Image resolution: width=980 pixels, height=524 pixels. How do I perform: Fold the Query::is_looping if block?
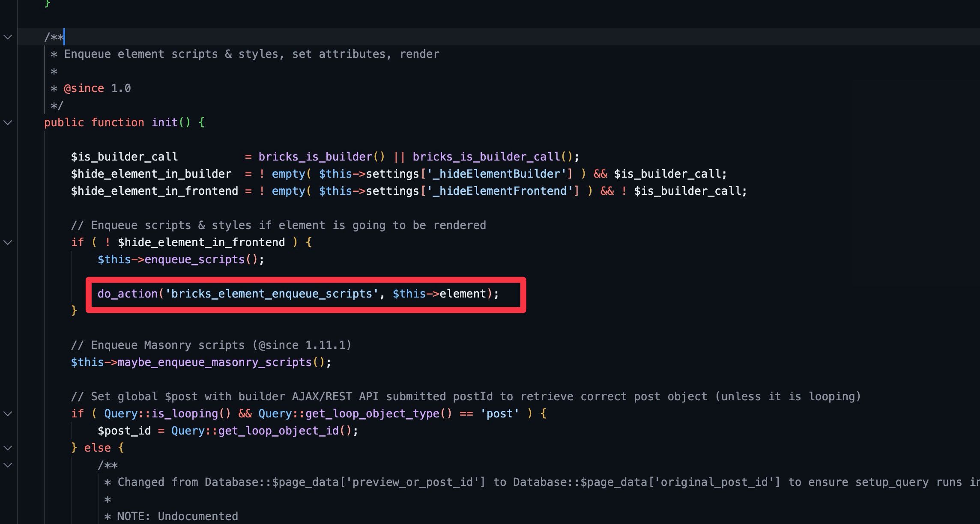pyautogui.click(x=8, y=414)
